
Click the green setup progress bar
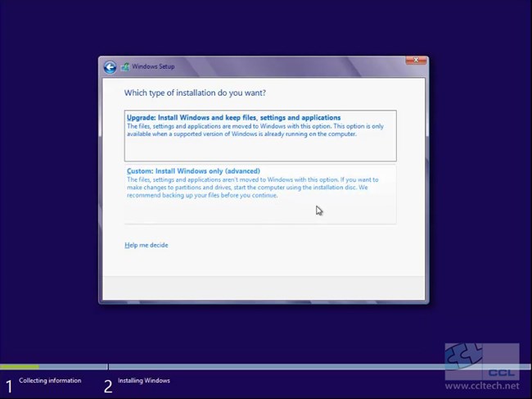[x=20, y=367]
